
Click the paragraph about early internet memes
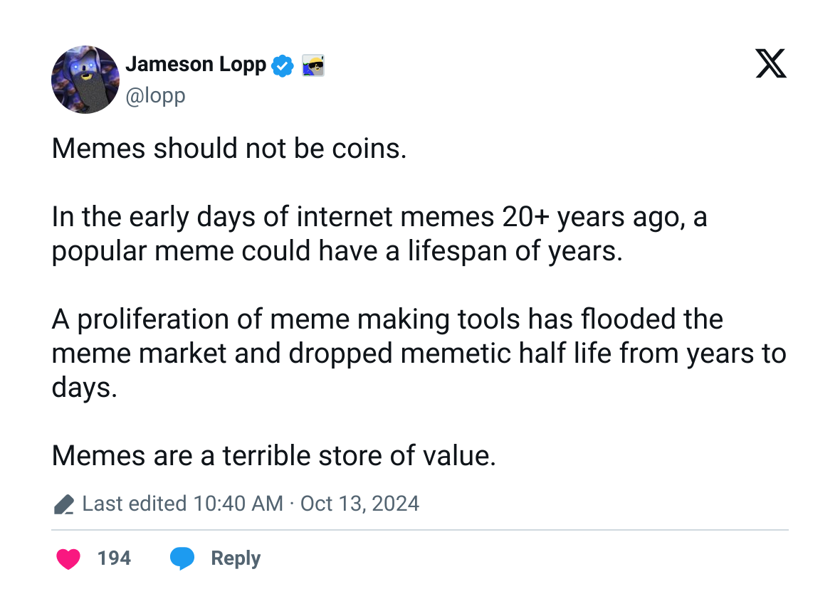click(x=379, y=234)
